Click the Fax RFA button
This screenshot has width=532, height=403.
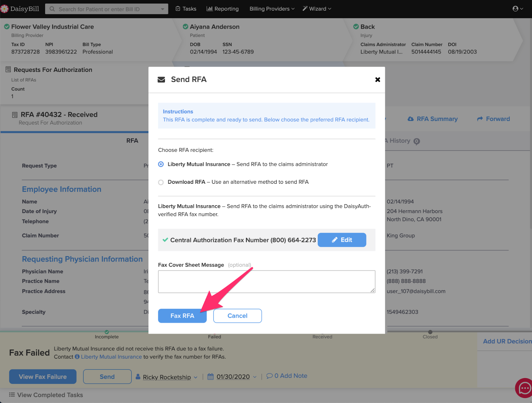pyautogui.click(x=182, y=316)
